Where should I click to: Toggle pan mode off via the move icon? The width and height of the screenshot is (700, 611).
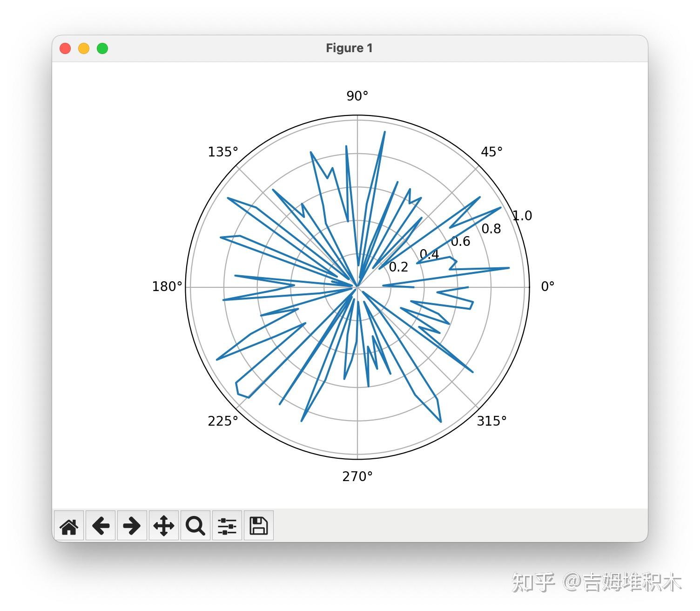click(163, 526)
